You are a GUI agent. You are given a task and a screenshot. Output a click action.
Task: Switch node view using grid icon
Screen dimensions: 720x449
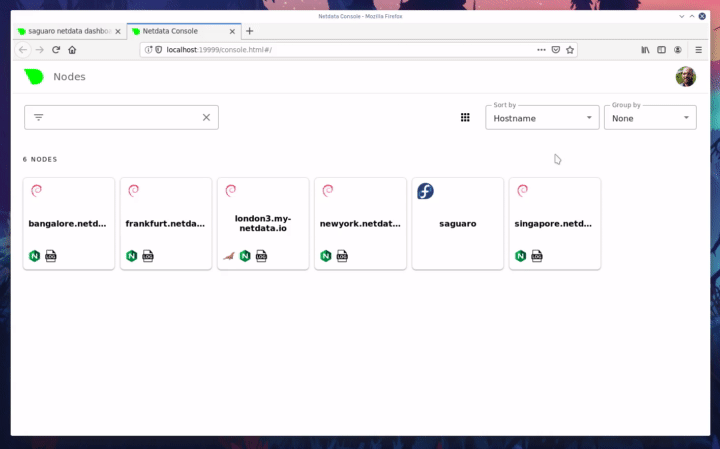[465, 118]
